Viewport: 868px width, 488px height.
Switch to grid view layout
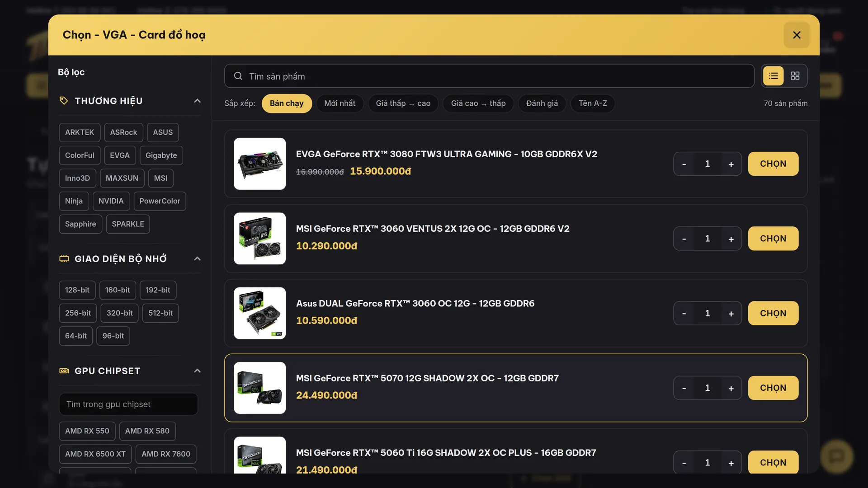(x=795, y=76)
